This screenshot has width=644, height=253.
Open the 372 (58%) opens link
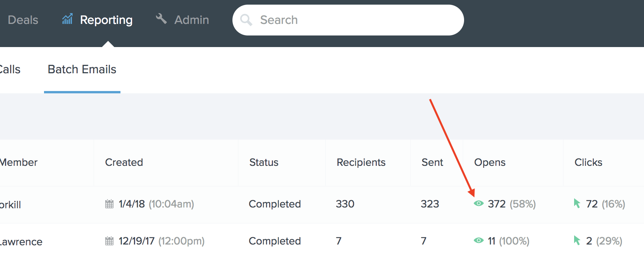tap(512, 204)
